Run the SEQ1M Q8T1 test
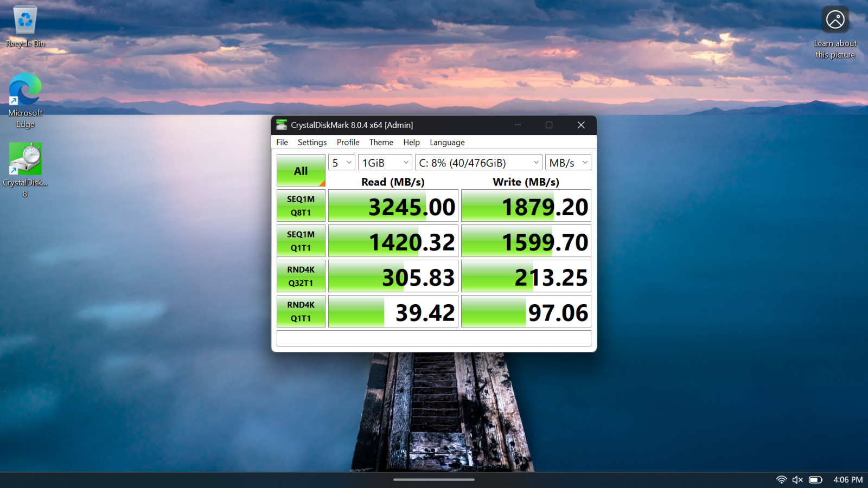 tap(301, 206)
